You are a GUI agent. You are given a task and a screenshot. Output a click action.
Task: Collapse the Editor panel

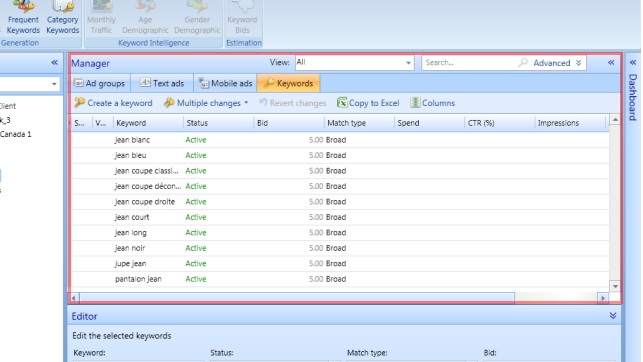click(613, 316)
